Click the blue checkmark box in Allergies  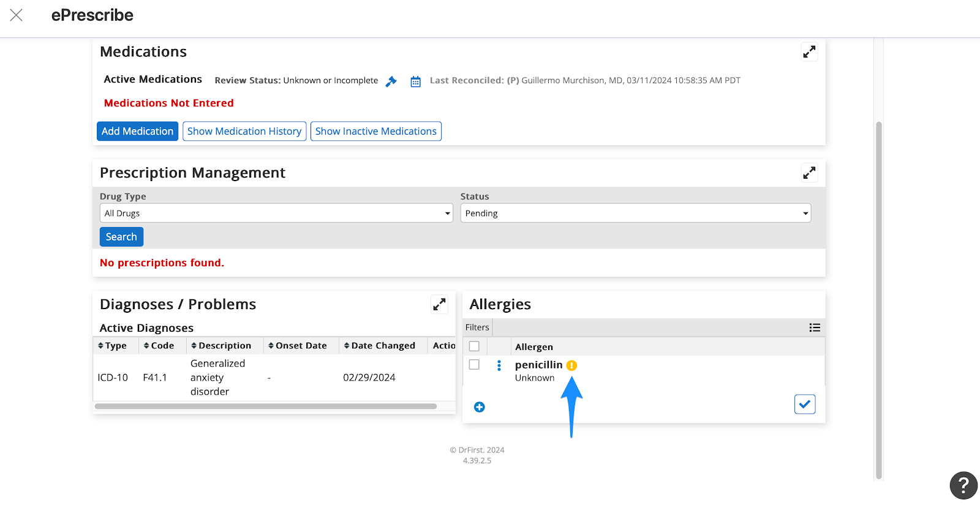(804, 404)
